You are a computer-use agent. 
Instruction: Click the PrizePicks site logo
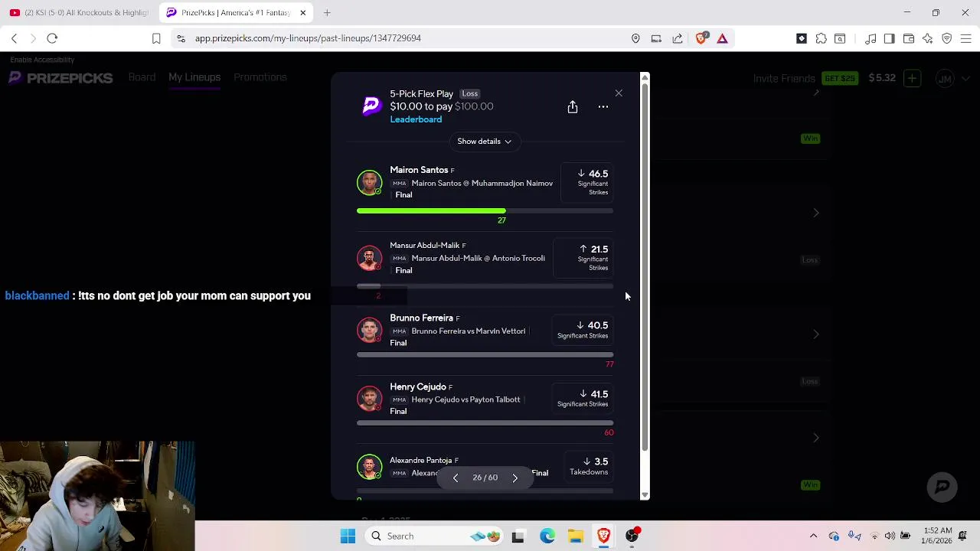point(61,78)
